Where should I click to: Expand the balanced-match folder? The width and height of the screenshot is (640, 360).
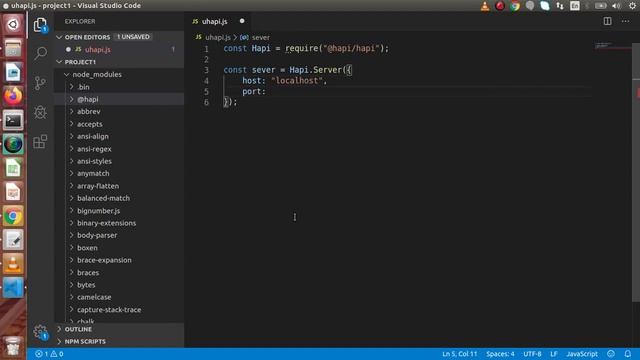click(x=72, y=198)
